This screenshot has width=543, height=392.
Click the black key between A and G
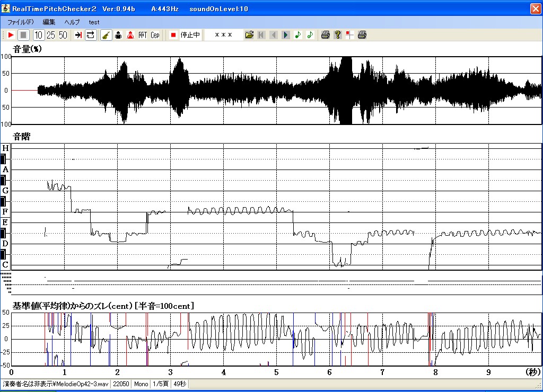click(4, 180)
